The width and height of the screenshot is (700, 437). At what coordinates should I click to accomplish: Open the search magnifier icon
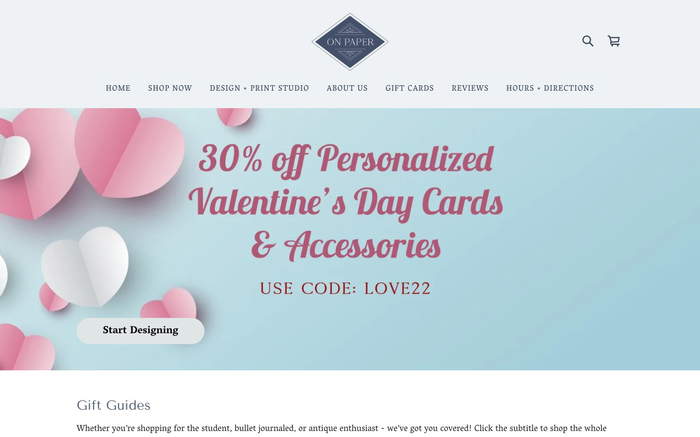[x=588, y=41]
